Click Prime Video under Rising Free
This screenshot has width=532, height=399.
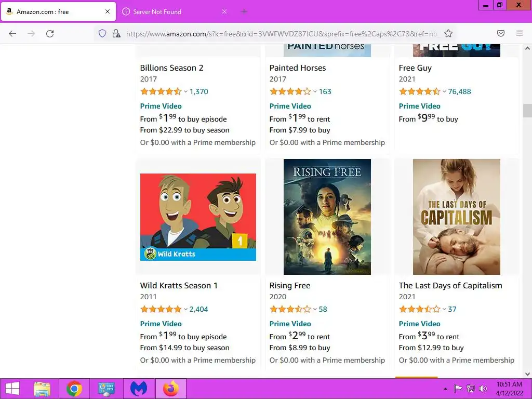(x=290, y=324)
